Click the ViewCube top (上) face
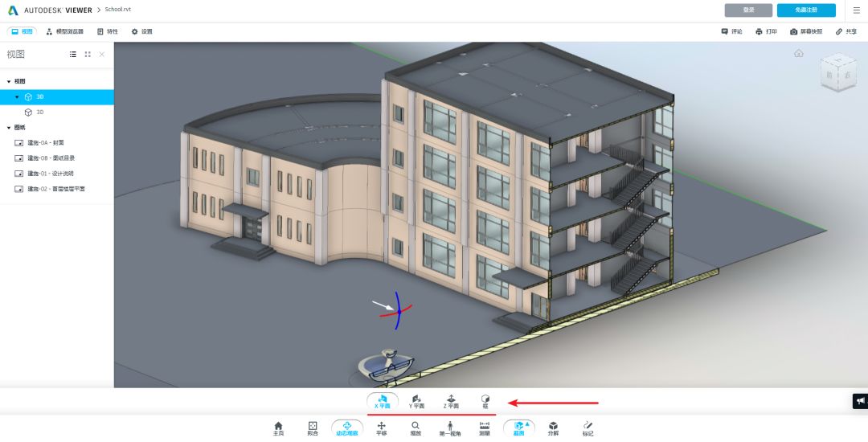868x442 pixels. (838, 59)
